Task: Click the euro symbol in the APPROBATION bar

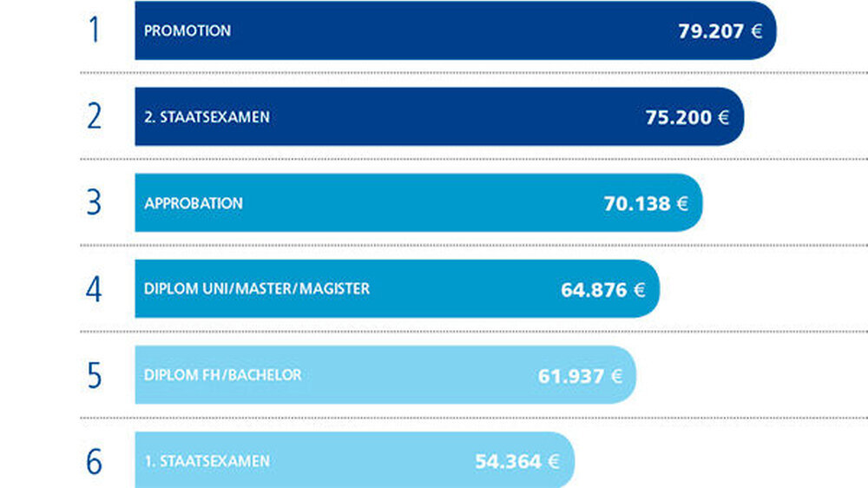Action: point(682,204)
